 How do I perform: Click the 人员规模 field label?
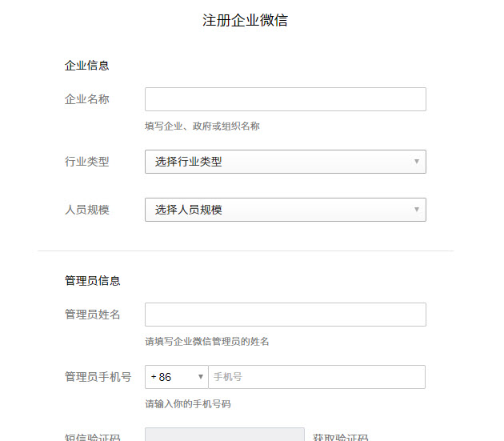[x=86, y=210]
